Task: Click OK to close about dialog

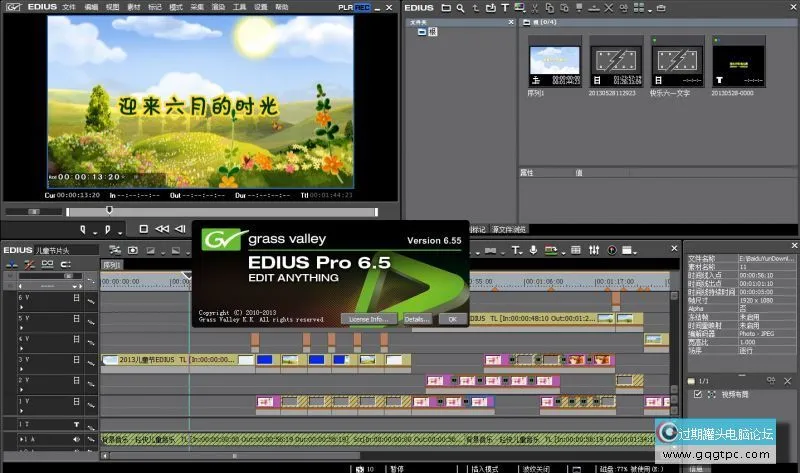Action: pos(452,319)
